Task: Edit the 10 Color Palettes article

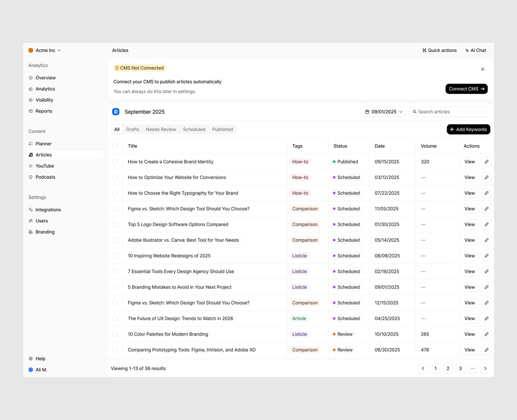Action: 486,334
